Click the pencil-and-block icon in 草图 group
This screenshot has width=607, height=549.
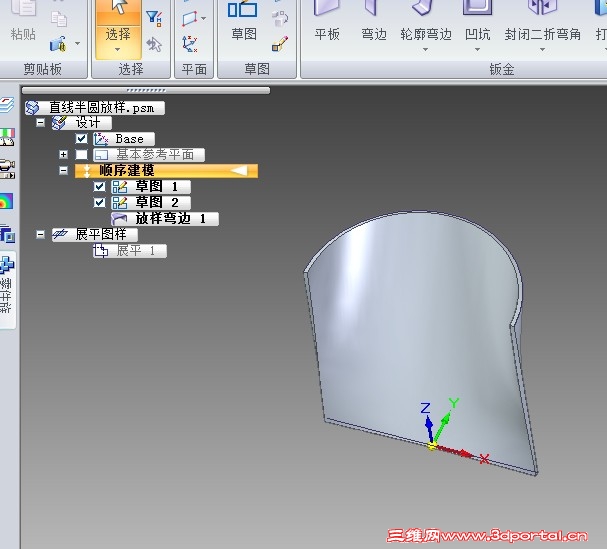(279, 44)
